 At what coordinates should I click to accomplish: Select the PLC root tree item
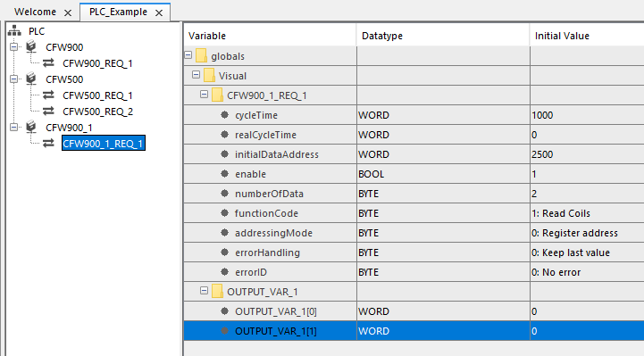[37, 31]
